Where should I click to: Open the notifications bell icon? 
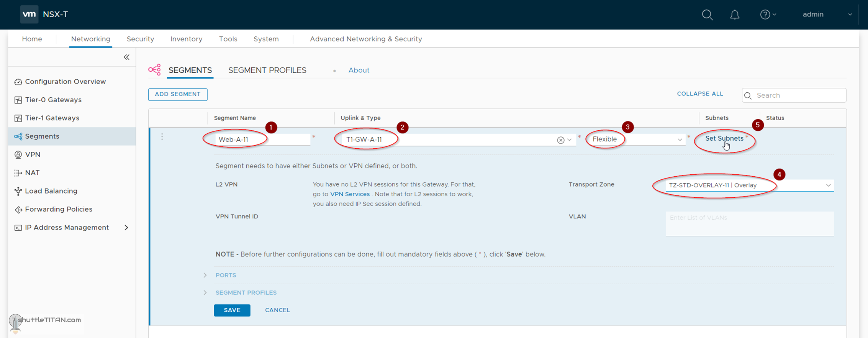tap(734, 15)
